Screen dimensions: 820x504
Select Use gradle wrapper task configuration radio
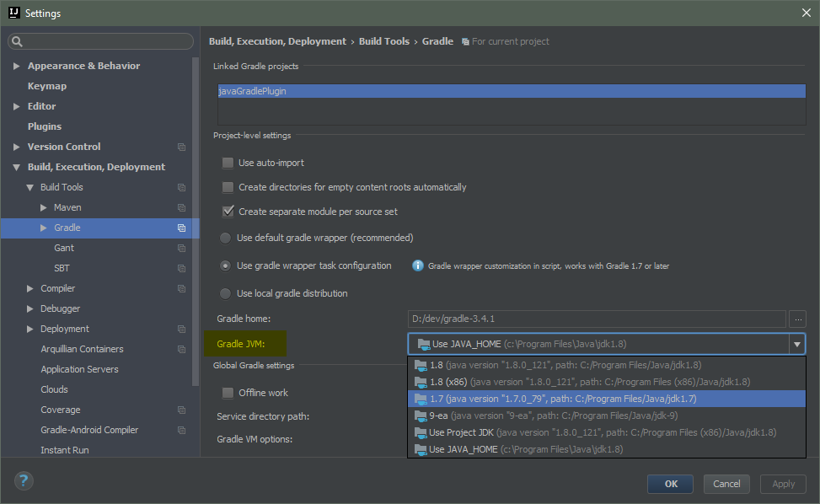tap(225, 266)
